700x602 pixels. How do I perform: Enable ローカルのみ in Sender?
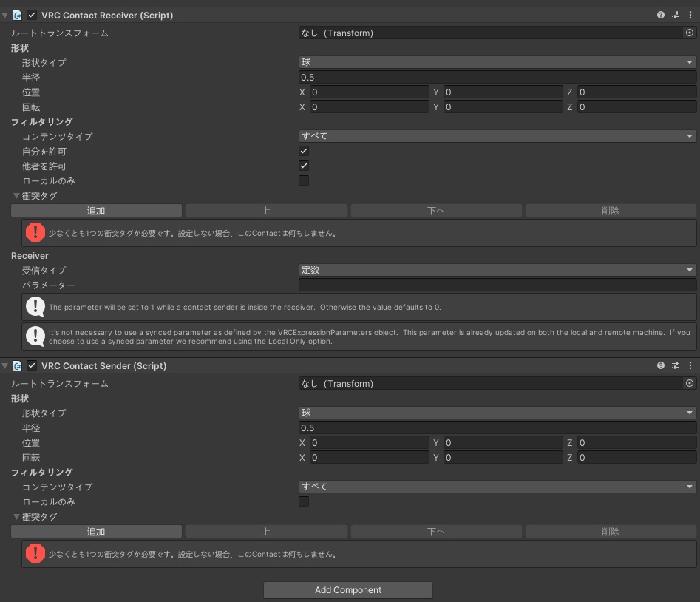[x=304, y=501]
